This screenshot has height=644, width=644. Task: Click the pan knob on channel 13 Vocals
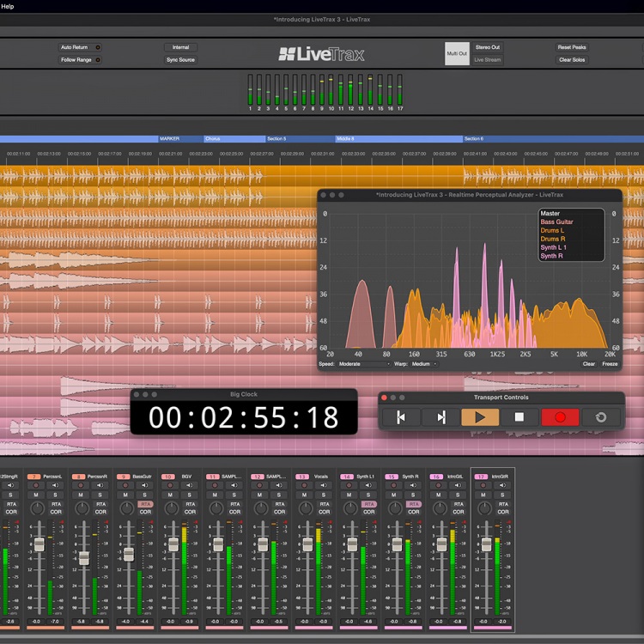point(306,508)
